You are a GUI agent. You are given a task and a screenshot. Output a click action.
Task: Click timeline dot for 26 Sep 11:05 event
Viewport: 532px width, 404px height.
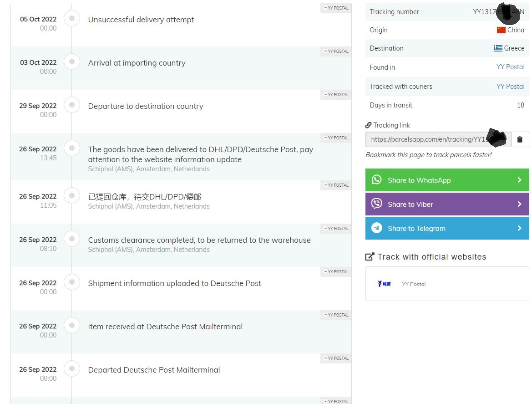72,195
